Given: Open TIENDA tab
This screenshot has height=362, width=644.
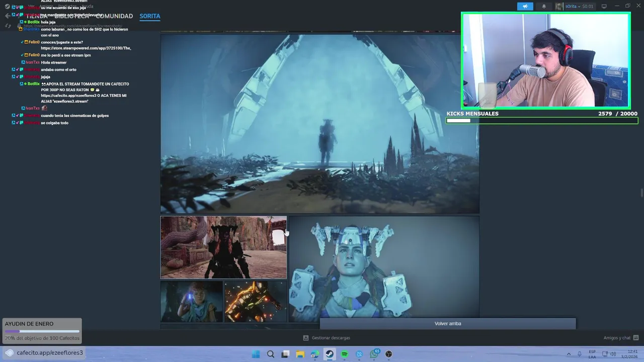Looking at the screenshot, I should click(37, 16).
